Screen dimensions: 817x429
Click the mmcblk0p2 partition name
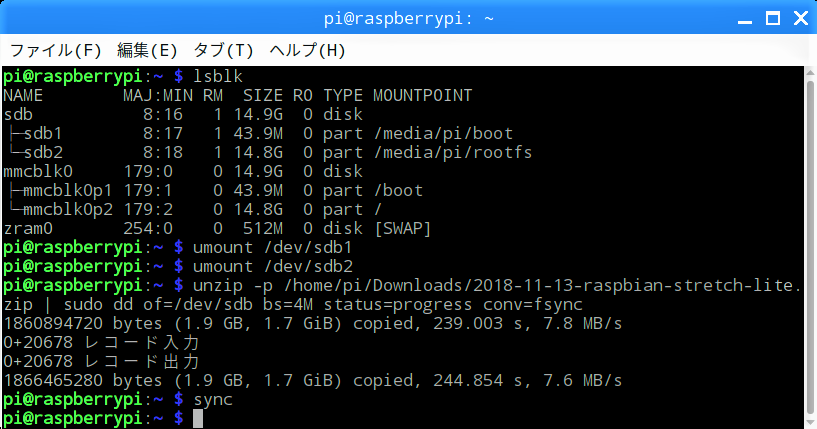click(68, 210)
